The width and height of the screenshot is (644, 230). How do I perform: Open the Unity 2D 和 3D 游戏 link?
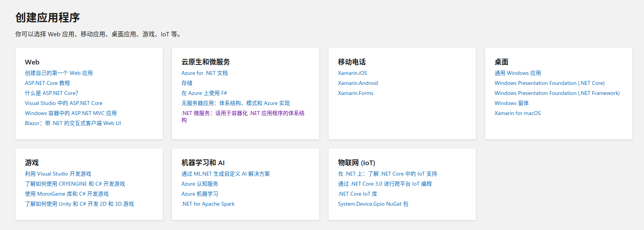[x=79, y=204]
